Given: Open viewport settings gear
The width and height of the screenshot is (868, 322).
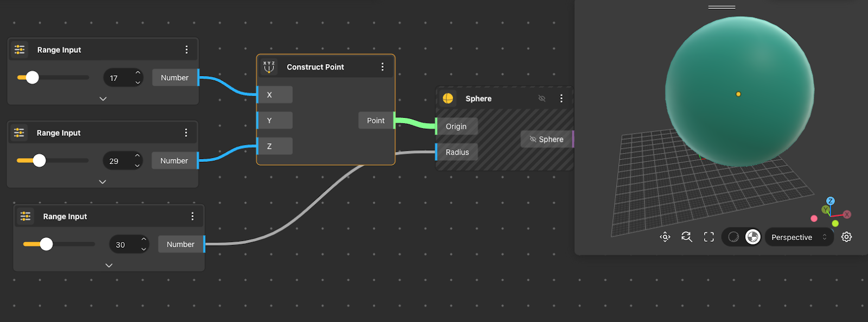Looking at the screenshot, I should coord(846,237).
